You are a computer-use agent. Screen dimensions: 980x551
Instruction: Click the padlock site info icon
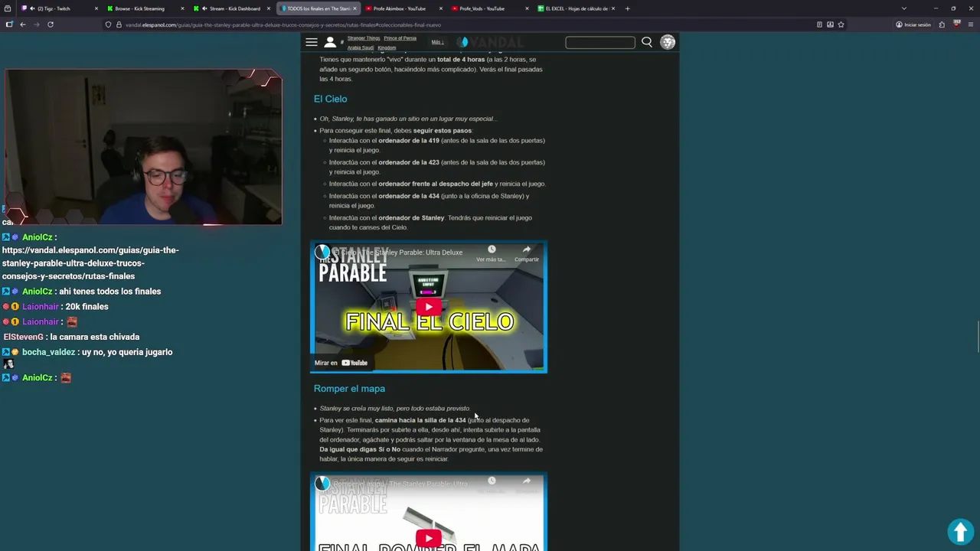pos(119,24)
